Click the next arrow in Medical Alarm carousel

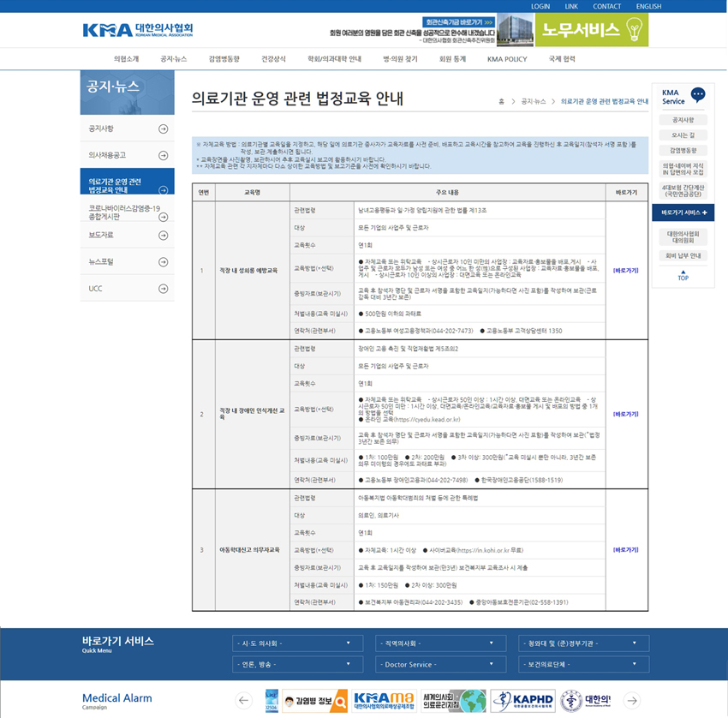coord(632,701)
